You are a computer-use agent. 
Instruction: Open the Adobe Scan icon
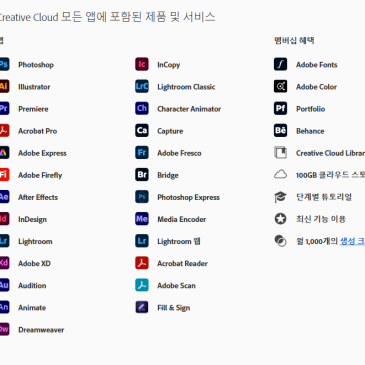point(142,285)
